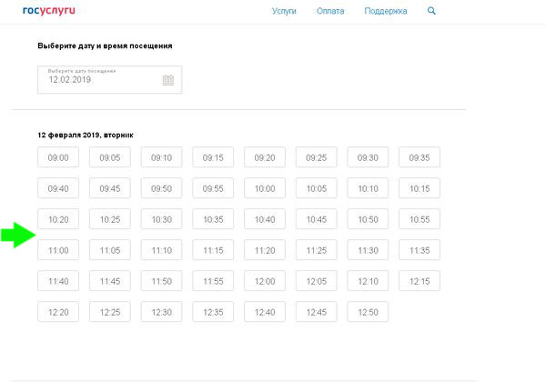Viewport: 546px width, 392px height.
Task: Select the 10:30 time slot
Action: pos(161,219)
